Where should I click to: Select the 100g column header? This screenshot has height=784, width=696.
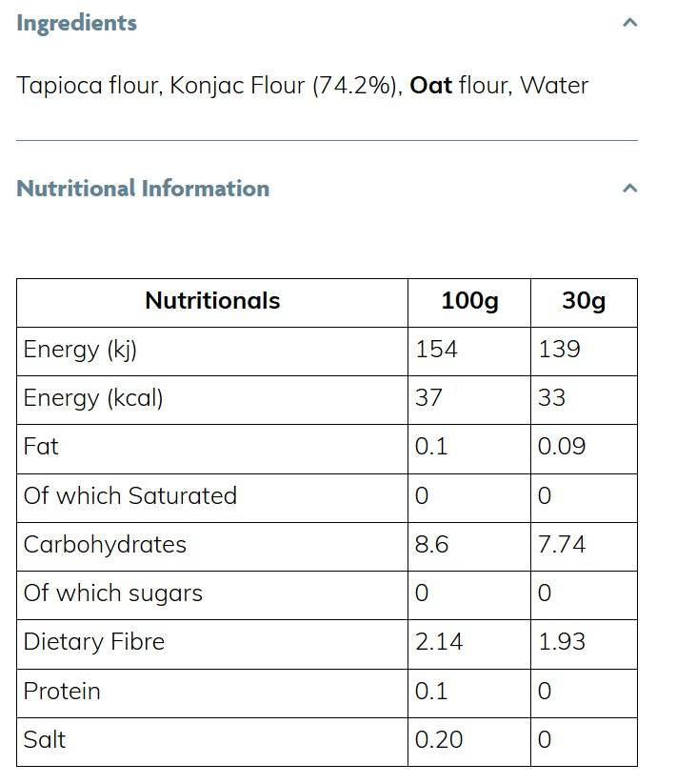point(469,302)
